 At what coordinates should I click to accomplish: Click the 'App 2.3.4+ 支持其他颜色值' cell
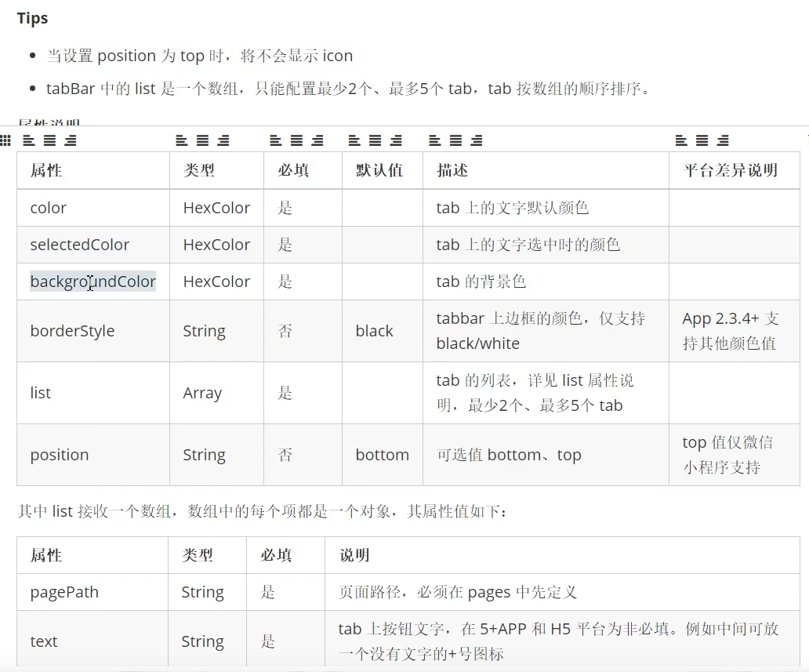tap(735, 331)
